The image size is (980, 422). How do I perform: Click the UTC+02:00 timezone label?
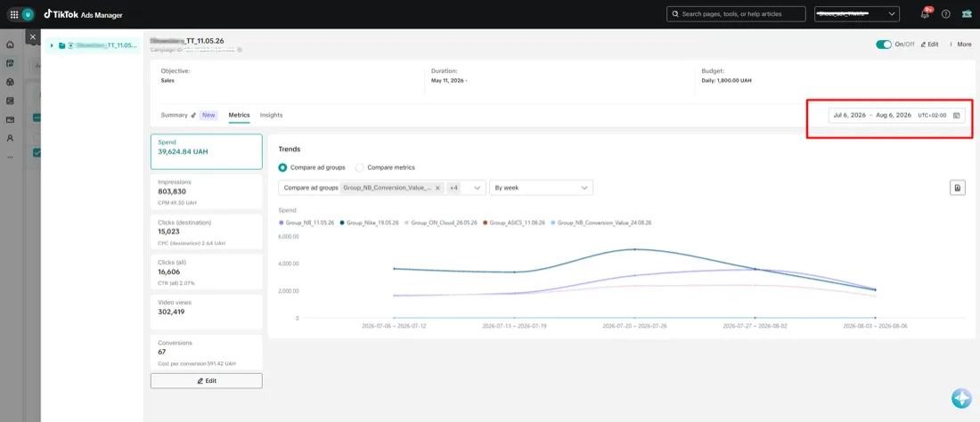pyautogui.click(x=932, y=116)
